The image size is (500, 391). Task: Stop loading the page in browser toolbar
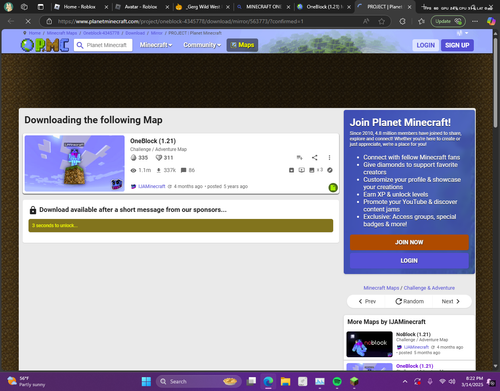click(x=28, y=21)
